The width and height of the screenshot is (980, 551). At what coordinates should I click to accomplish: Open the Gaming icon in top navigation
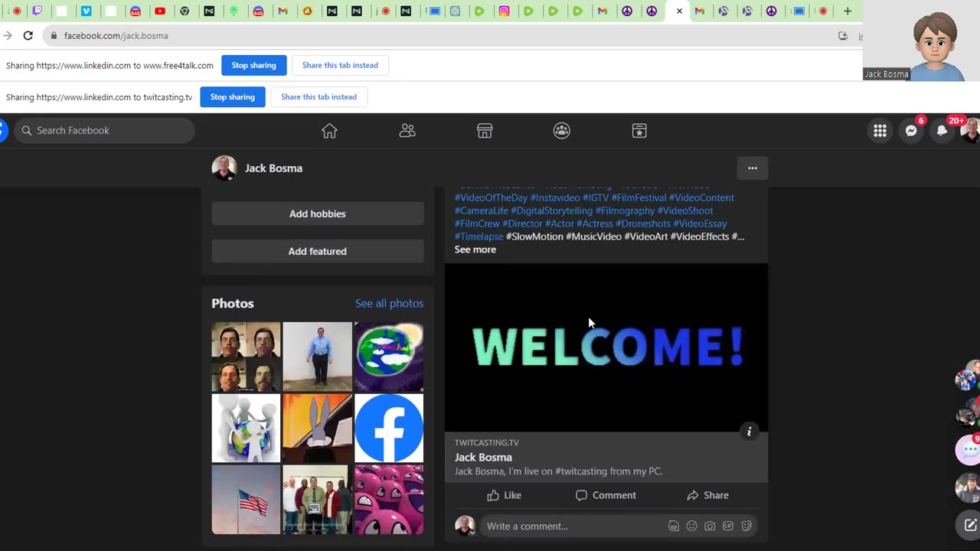pyautogui.click(x=639, y=131)
